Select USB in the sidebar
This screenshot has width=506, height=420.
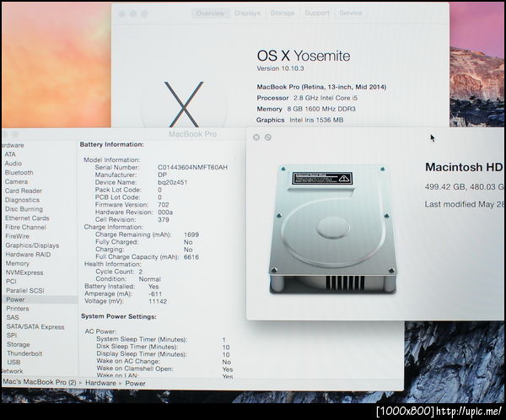click(x=13, y=362)
